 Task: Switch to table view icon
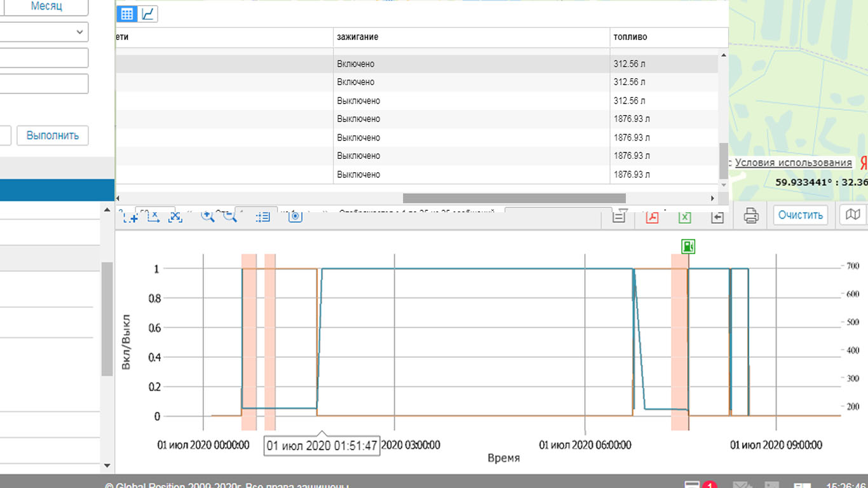tap(126, 14)
